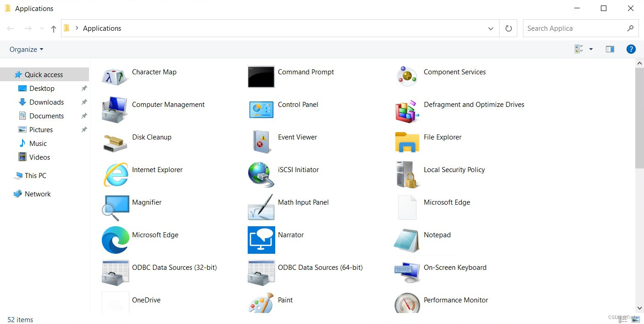
Task: Select the ODBC Data Sources (32-bit) icon
Action: click(x=115, y=272)
